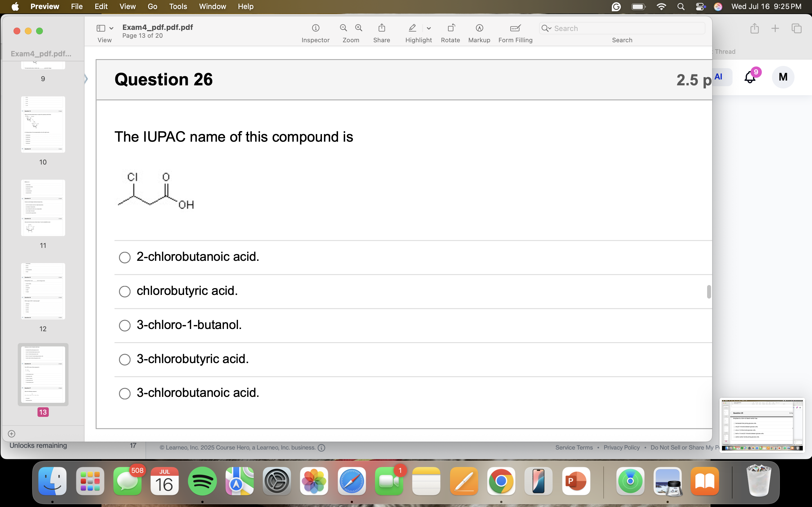Click the Share icon
This screenshot has width=812, height=507.
pos(381,28)
